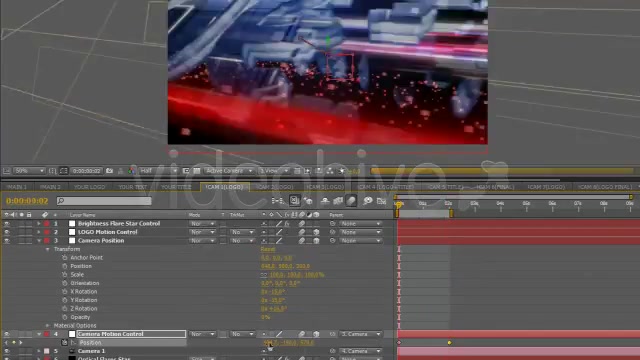Open the Active Camera view dropdown
The image size is (640, 360).
click(229, 171)
